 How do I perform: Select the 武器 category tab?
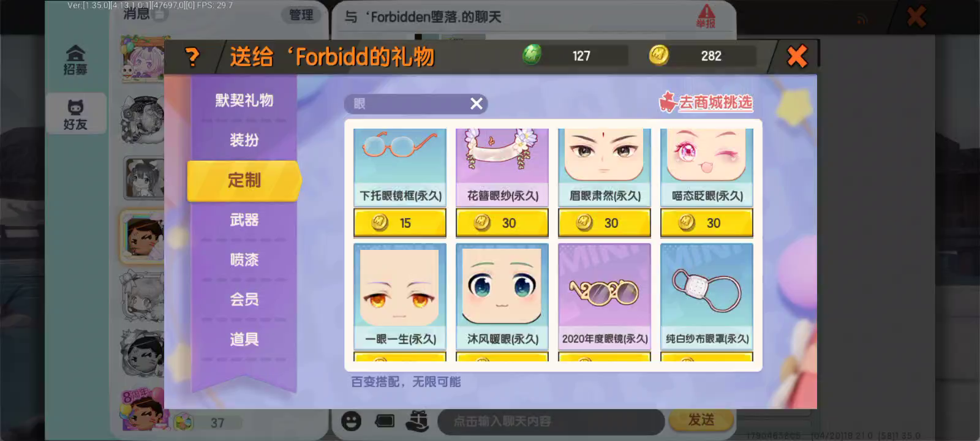pos(244,220)
